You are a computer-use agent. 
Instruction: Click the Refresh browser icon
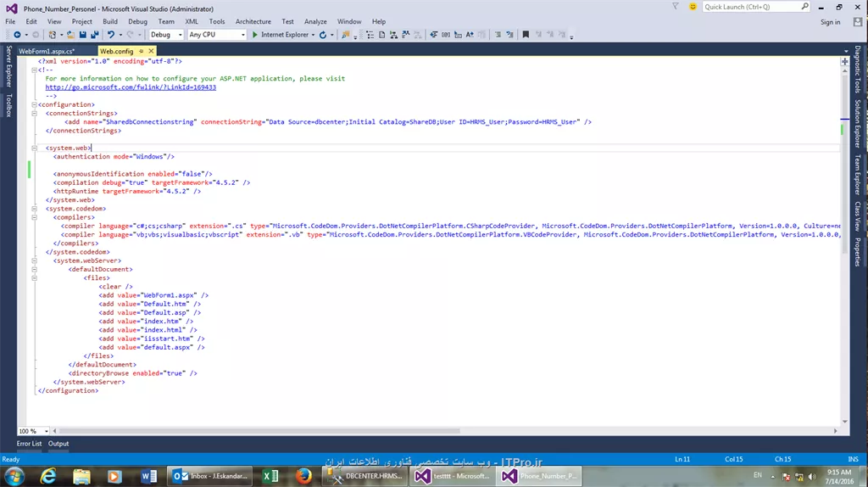click(323, 35)
